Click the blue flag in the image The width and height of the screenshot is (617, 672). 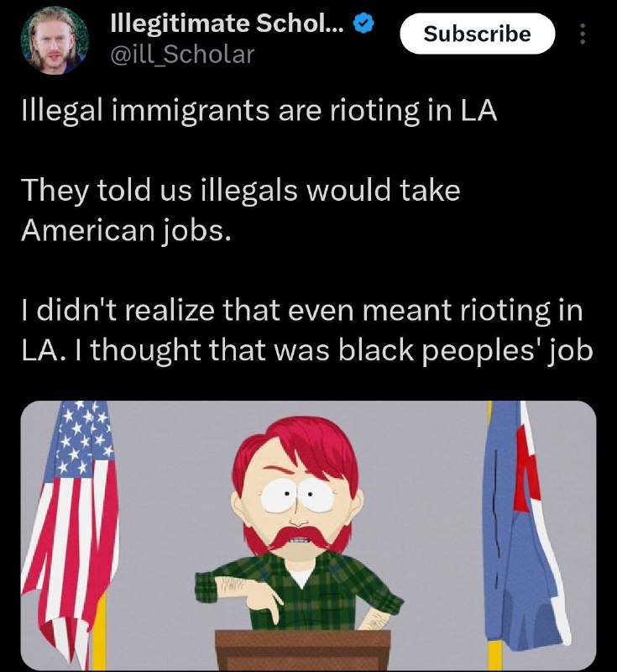pyautogui.click(x=525, y=528)
